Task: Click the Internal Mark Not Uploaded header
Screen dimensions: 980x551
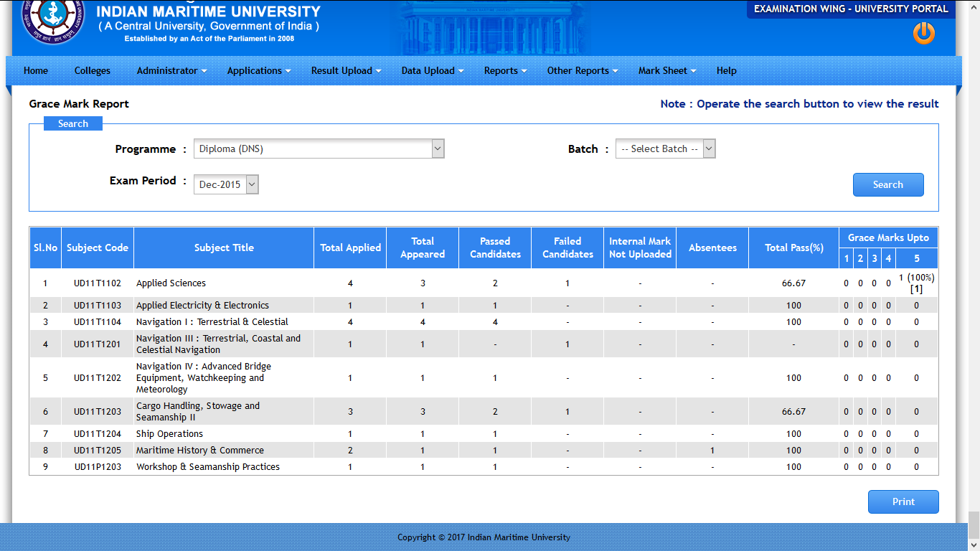Action: [640, 248]
